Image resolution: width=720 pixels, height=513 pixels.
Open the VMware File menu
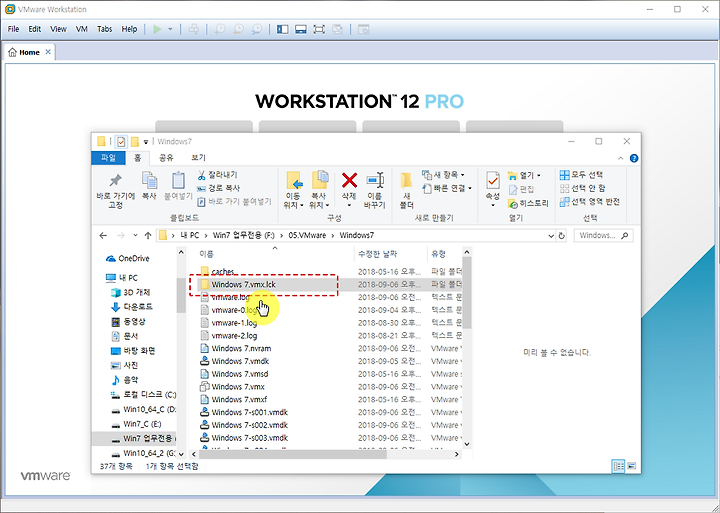tap(13, 29)
